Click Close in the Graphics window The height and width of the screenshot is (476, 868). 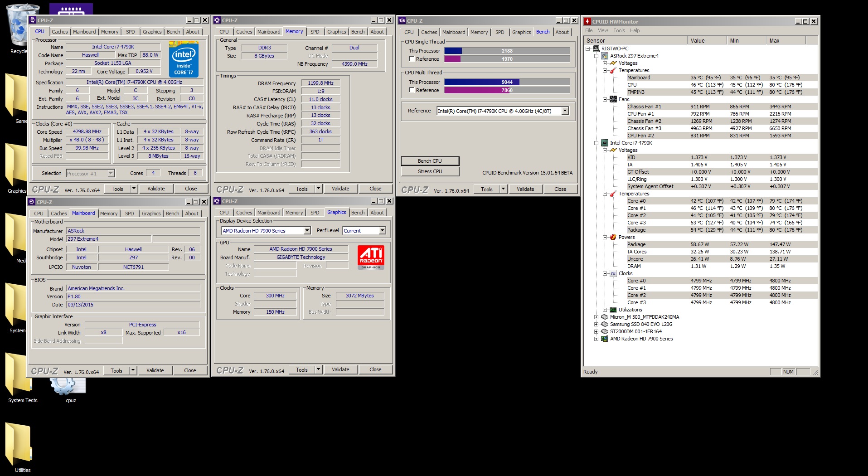click(375, 369)
